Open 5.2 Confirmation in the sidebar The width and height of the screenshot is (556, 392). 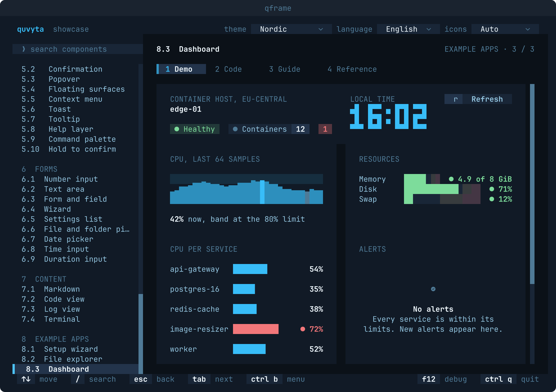click(x=75, y=69)
